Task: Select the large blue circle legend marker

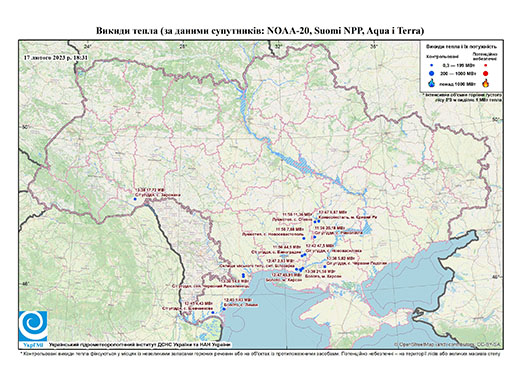Action: tap(432, 73)
